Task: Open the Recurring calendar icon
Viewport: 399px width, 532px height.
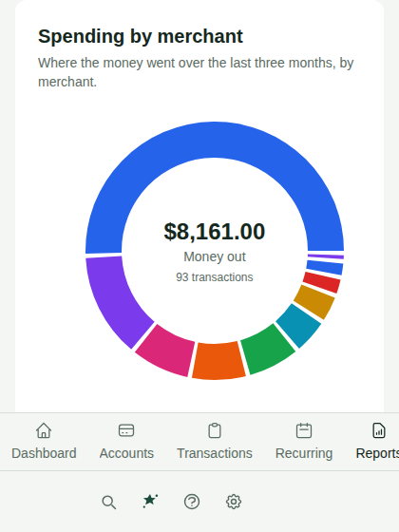Action: click(304, 430)
